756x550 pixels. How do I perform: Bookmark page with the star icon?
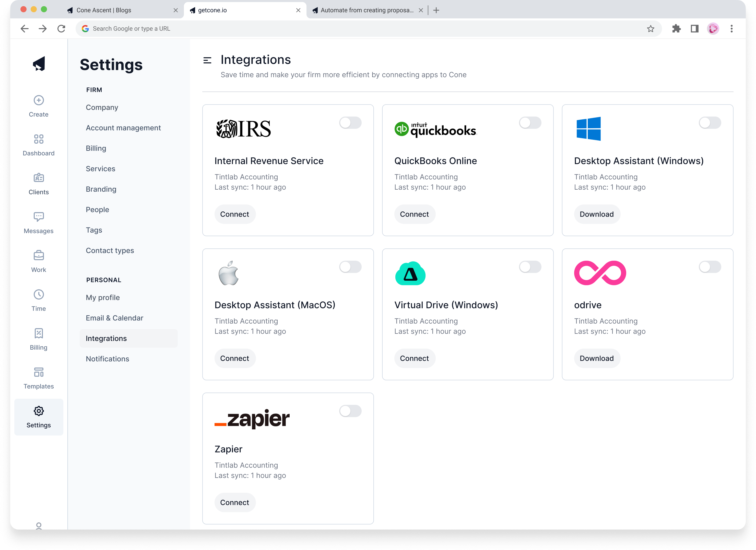click(x=650, y=29)
